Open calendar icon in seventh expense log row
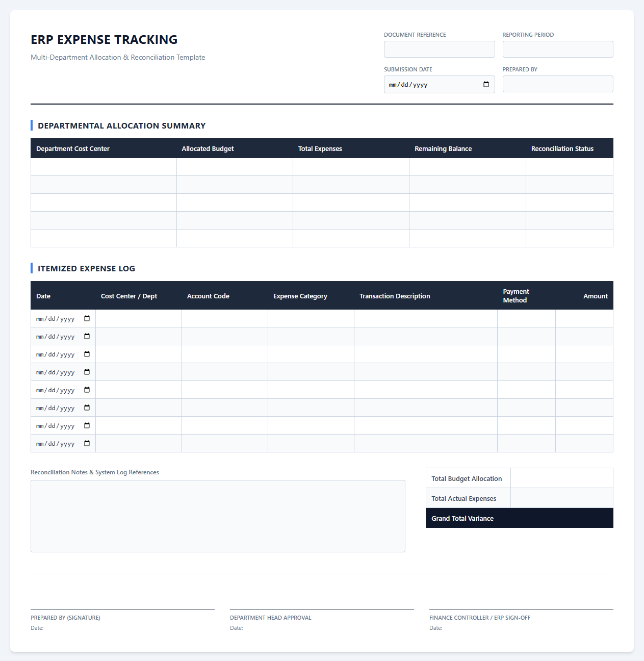Screen dimensions: 644x661 coord(87,426)
